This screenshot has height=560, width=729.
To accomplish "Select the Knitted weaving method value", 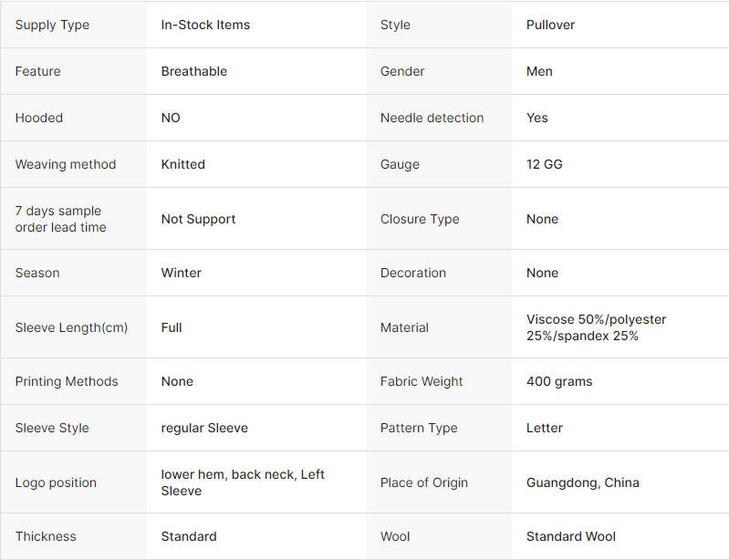I will (x=182, y=164).
